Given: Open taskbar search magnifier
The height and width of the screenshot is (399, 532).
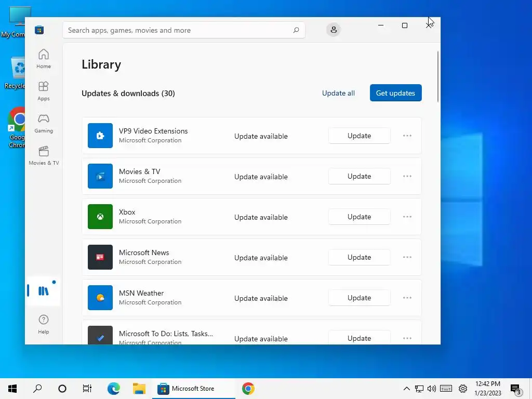Looking at the screenshot, I should (37, 389).
